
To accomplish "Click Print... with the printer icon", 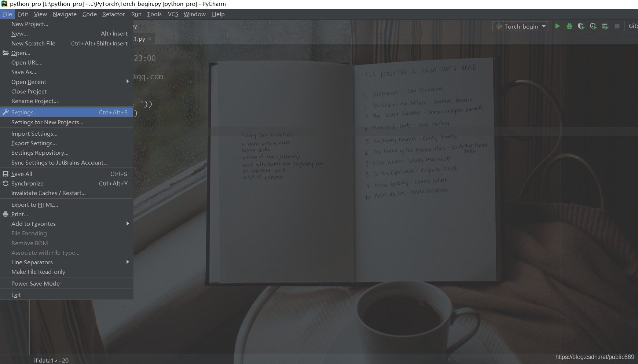I will tap(66, 214).
